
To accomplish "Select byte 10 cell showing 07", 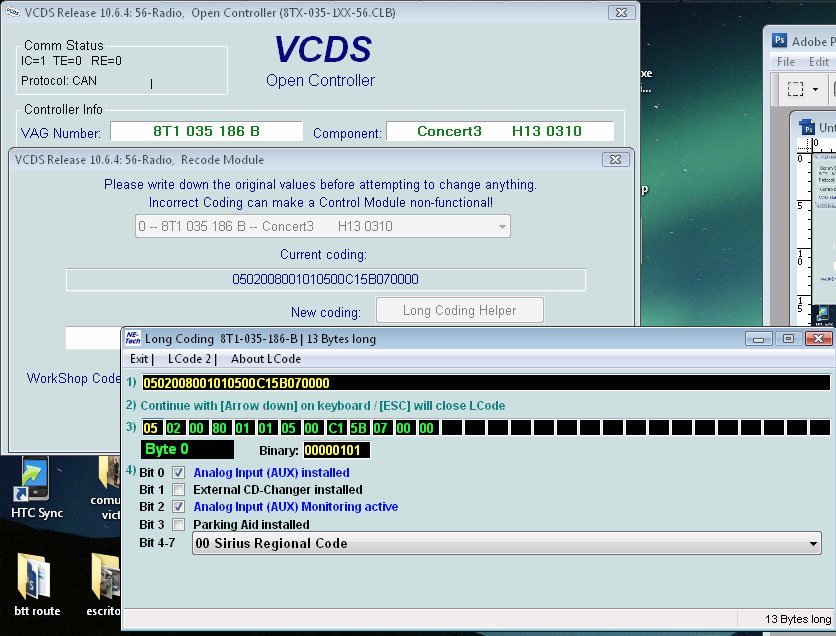I will tap(380, 428).
